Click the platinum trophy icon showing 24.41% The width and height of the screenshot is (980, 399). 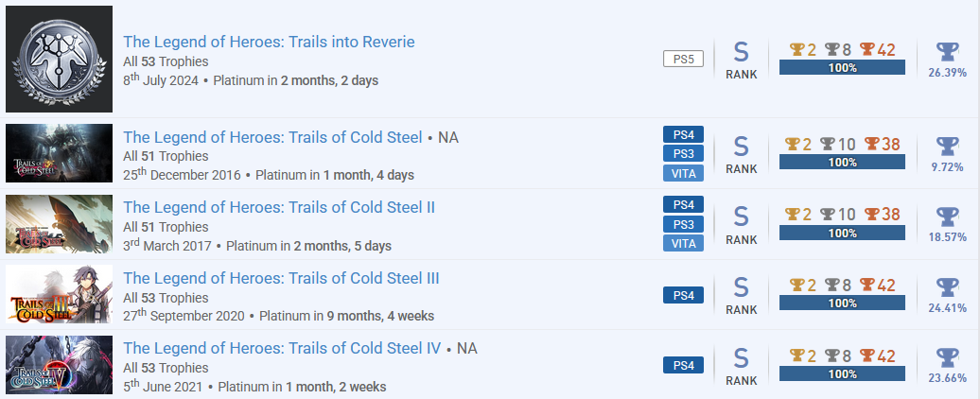948,287
